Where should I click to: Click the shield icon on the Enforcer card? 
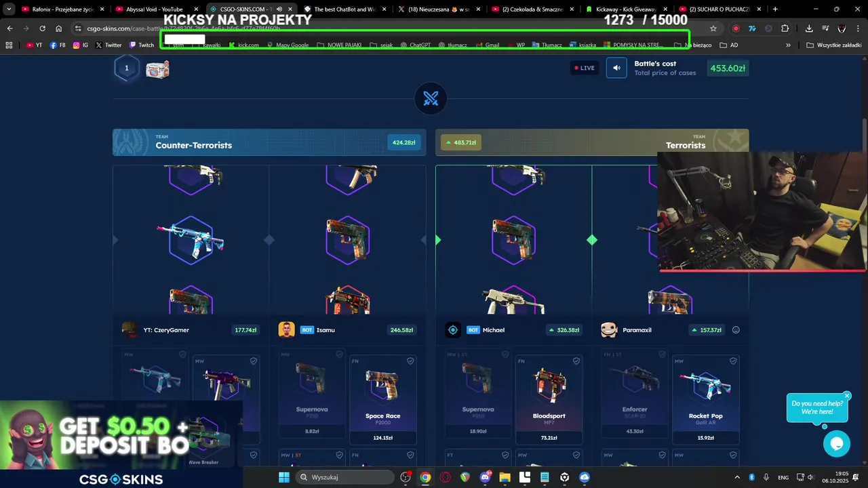pos(661,354)
